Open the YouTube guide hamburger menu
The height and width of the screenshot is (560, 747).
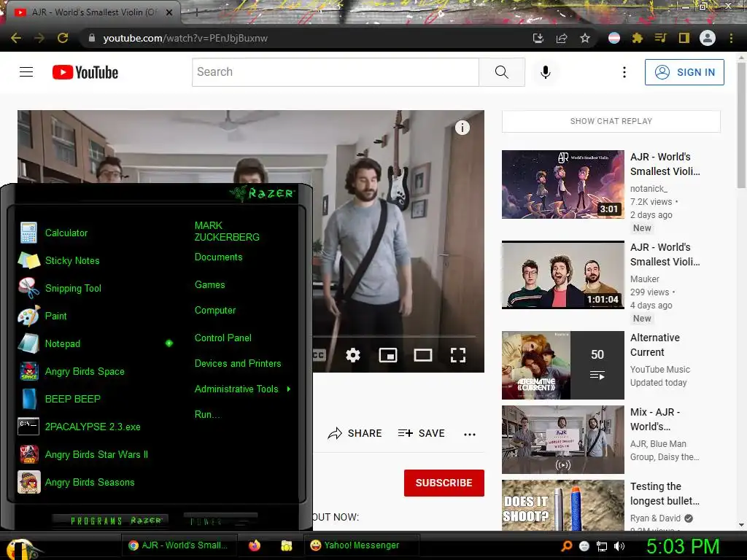coord(26,72)
